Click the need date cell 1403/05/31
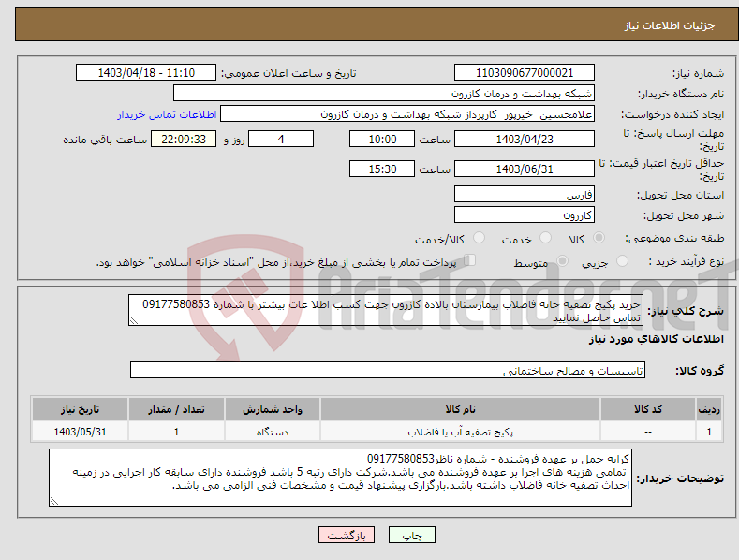739x560 pixels. click(80, 432)
